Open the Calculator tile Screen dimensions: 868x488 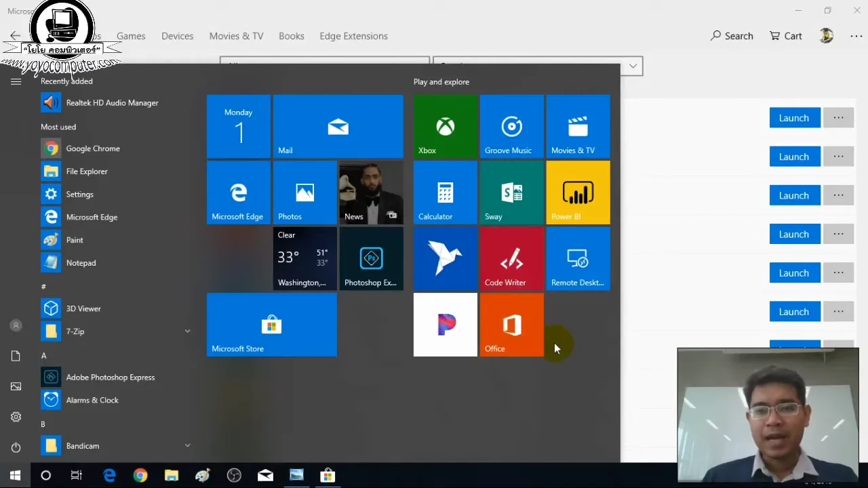445,192
